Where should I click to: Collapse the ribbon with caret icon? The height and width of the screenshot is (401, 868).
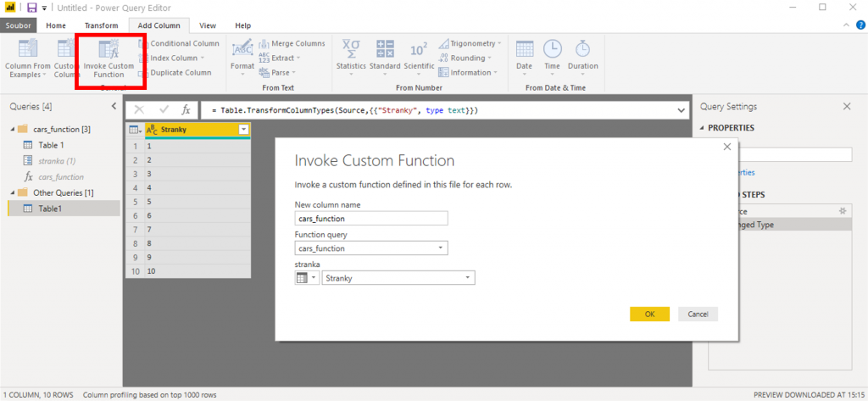pos(846,25)
